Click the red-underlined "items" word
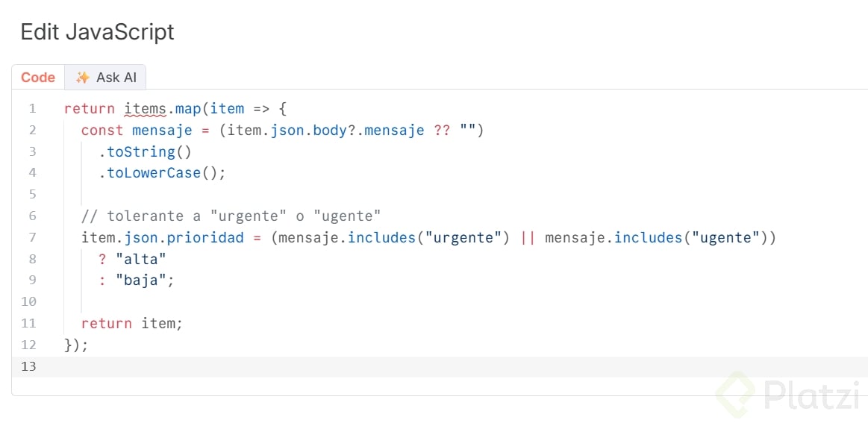The width and height of the screenshot is (868, 423). [145, 109]
